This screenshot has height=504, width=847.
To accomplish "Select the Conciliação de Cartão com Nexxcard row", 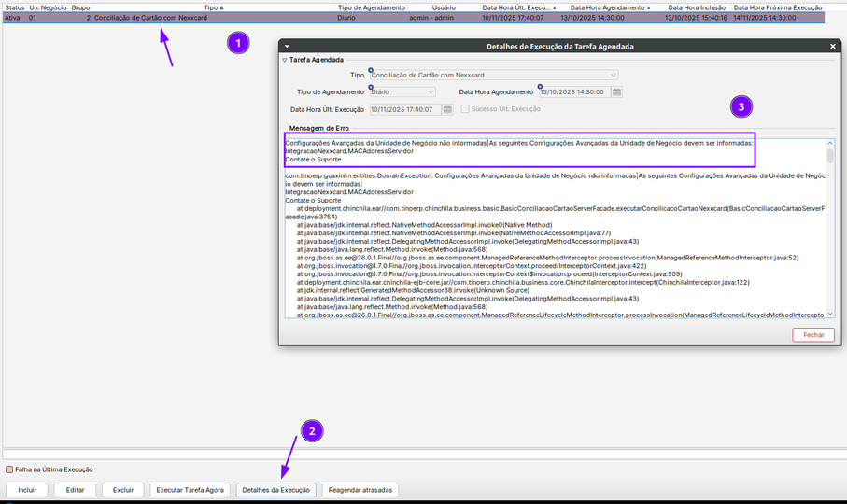I will (280, 18).
